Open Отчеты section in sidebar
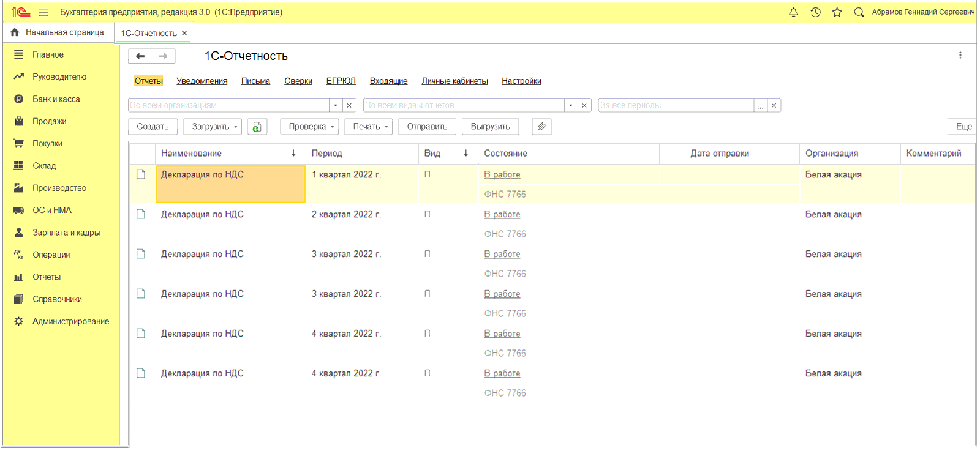The width and height of the screenshot is (980, 451). (47, 277)
